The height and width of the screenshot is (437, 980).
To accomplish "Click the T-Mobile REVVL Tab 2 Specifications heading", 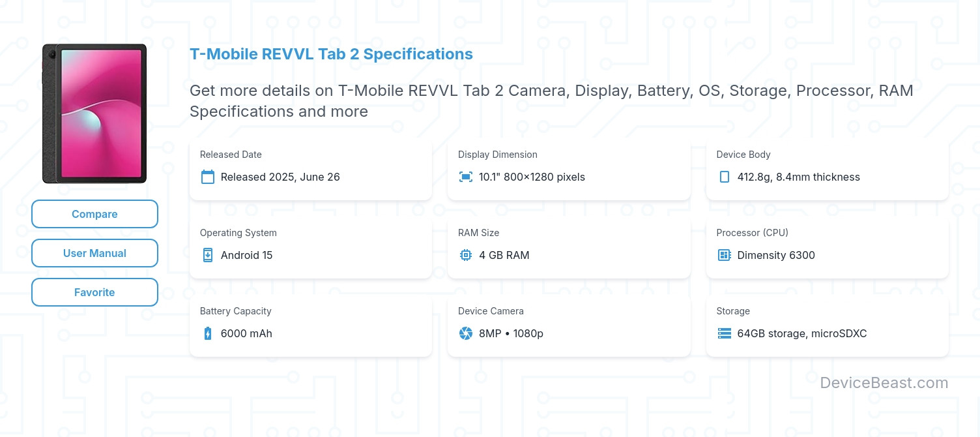I will [x=331, y=53].
